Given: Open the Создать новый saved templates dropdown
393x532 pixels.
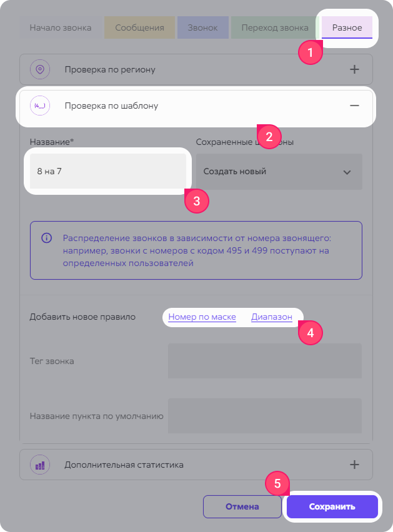Looking at the screenshot, I should point(279,172).
